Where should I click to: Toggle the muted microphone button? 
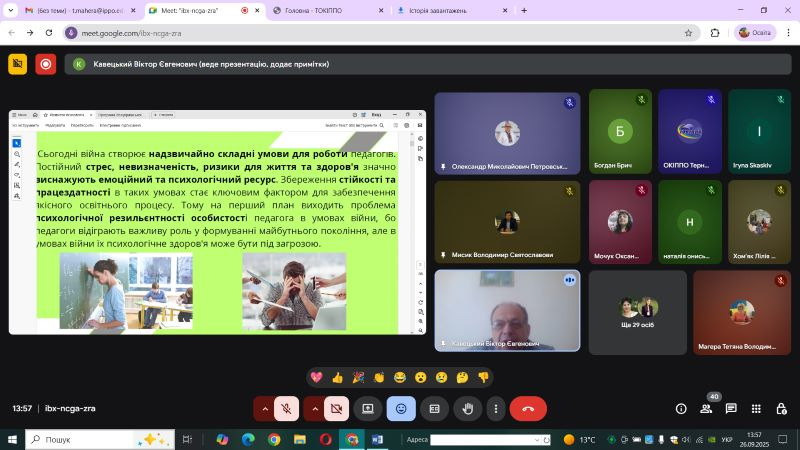(287, 408)
